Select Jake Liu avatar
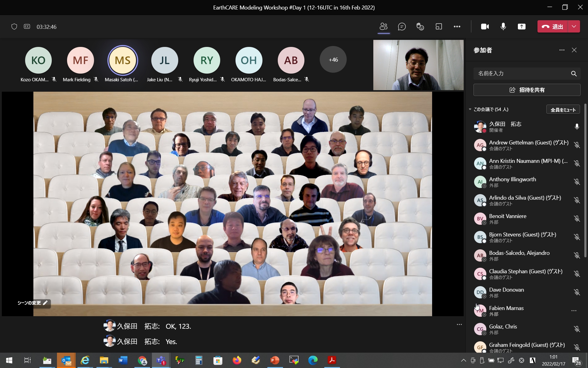This screenshot has height=368, width=588. (x=164, y=60)
